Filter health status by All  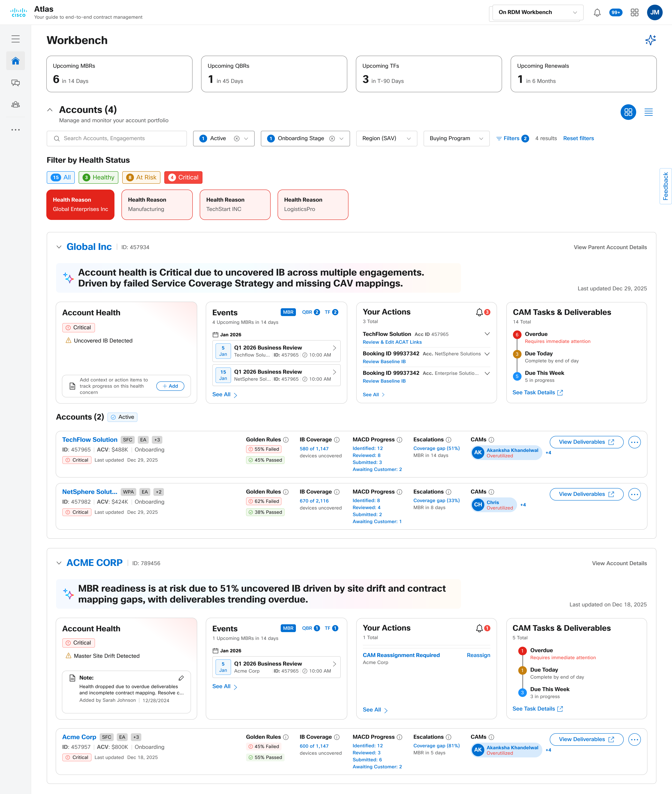pyautogui.click(x=61, y=177)
